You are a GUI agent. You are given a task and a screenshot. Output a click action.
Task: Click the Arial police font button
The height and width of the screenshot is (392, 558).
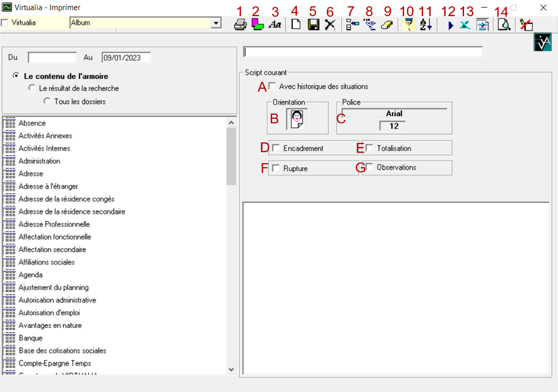394,114
